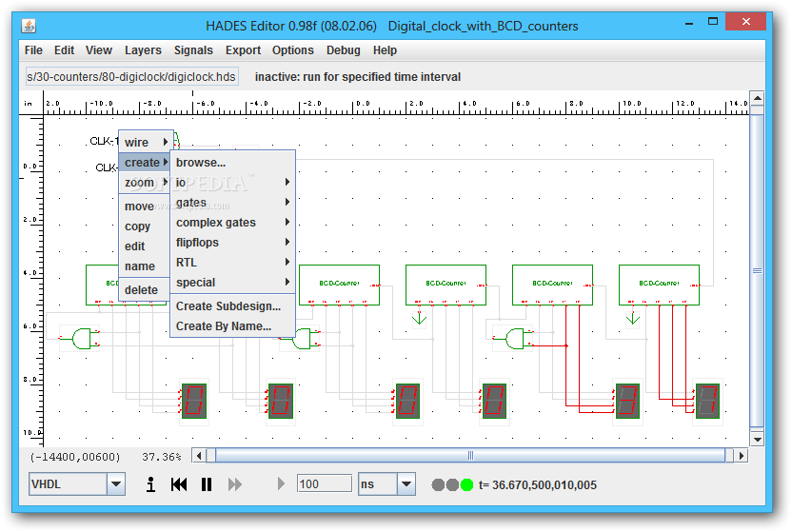792x532 pixels.
Task: Select browse... in create submenu
Action: pyautogui.click(x=232, y=163)
